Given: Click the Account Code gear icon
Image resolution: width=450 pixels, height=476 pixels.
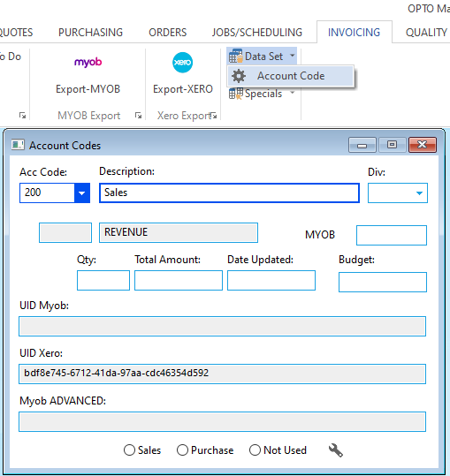Looking at the screenshot, I should [239, 76].
